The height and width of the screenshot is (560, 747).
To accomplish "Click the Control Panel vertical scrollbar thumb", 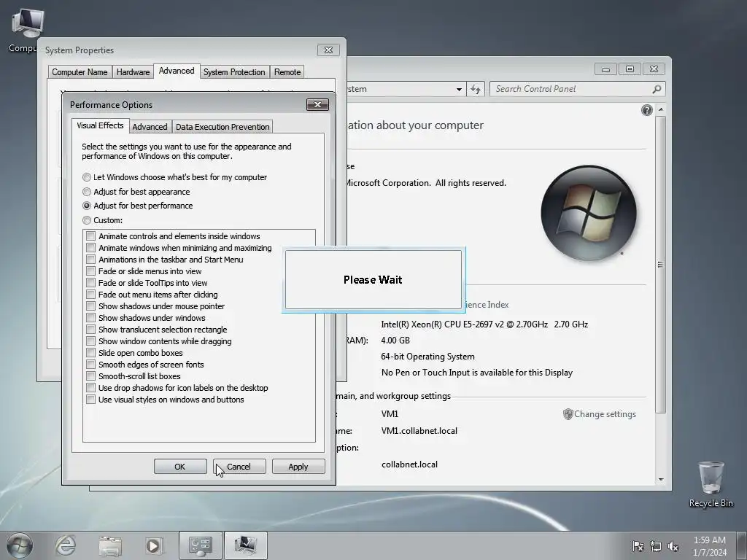I will point(660,264).
